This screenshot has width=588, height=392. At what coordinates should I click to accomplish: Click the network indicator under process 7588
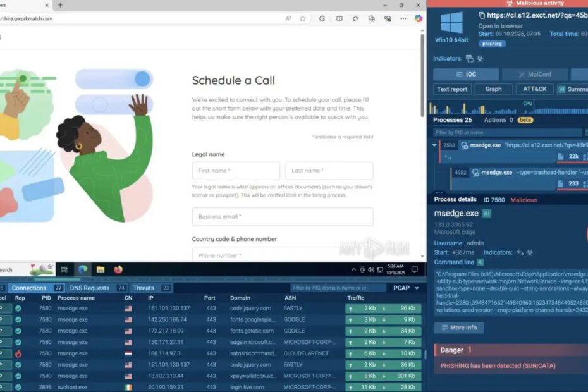coord(448,157)
